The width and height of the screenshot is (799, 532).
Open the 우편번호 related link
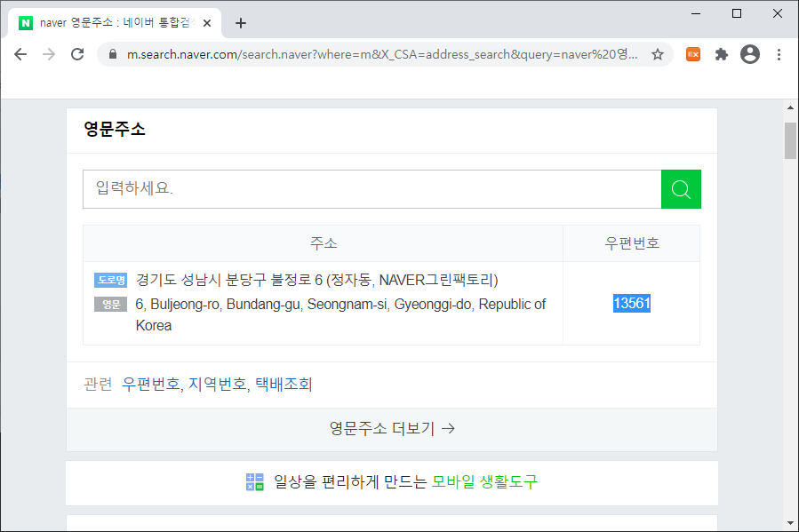pos(151,384)
